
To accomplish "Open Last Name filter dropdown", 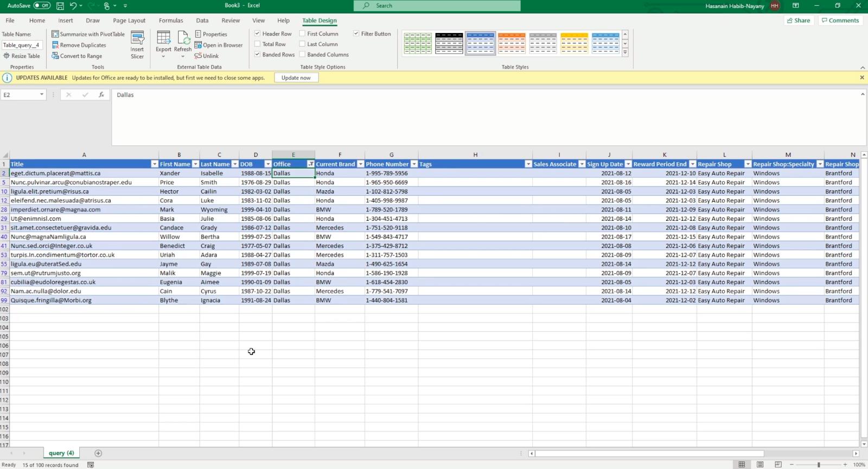I will (235, 164).
